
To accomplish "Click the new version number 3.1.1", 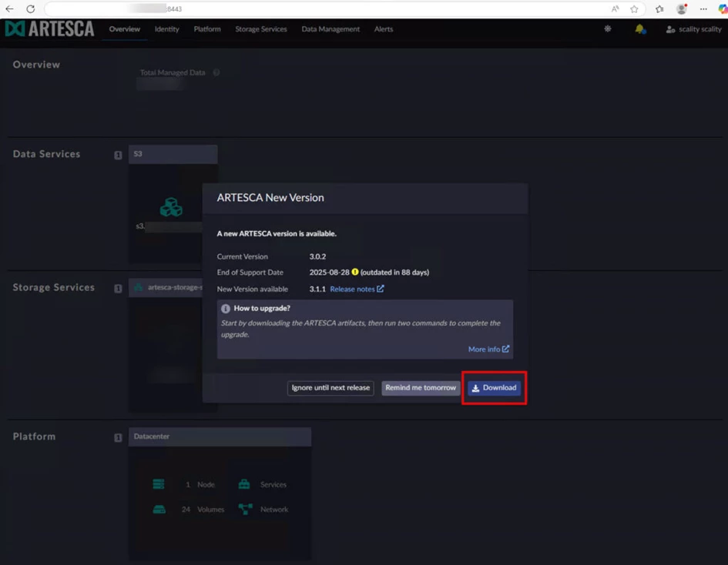I will click(x=317, y=289).
